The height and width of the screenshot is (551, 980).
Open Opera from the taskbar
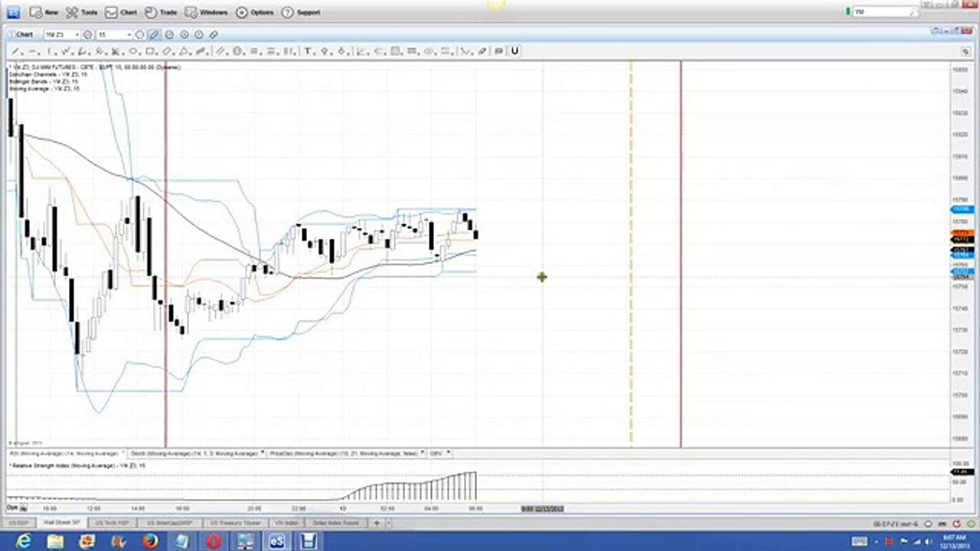[x=214, y=541]
